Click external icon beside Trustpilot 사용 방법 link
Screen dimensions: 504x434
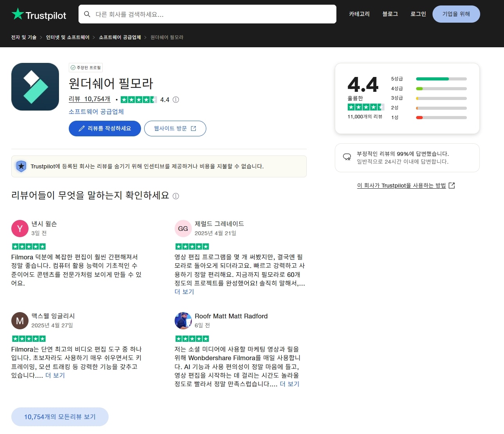click(452, 186)
